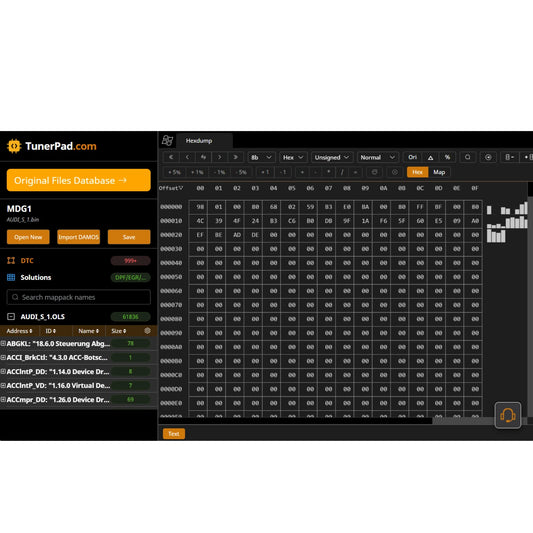Click the TunerPad.com logo
Image resolution: width=533 pixels, height=533 pixels.
[52, 146]
